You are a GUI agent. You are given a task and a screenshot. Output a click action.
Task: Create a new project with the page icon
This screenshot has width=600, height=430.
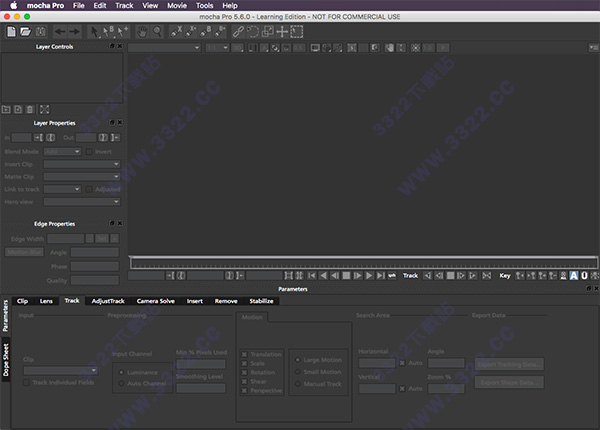tap(11, 31)
